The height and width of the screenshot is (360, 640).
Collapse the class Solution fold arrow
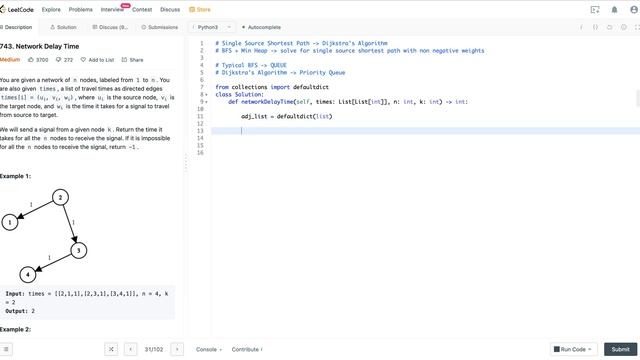(207, 95)
